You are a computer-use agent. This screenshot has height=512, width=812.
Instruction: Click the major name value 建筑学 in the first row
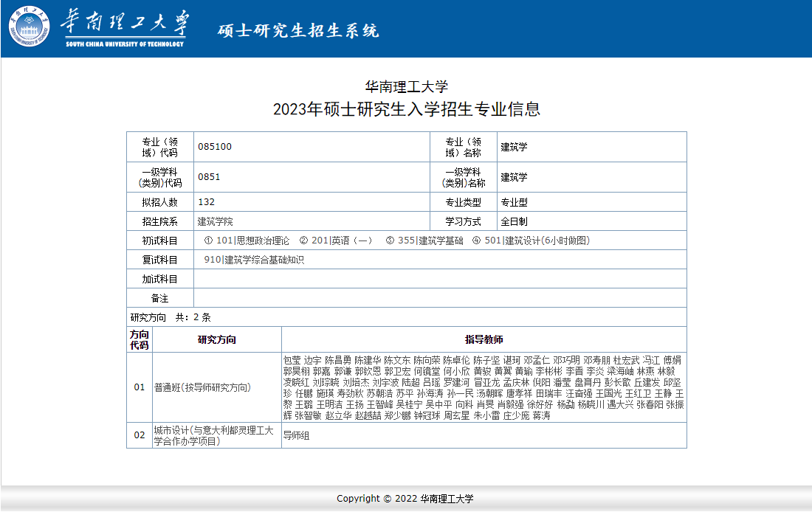coord(514,147)
